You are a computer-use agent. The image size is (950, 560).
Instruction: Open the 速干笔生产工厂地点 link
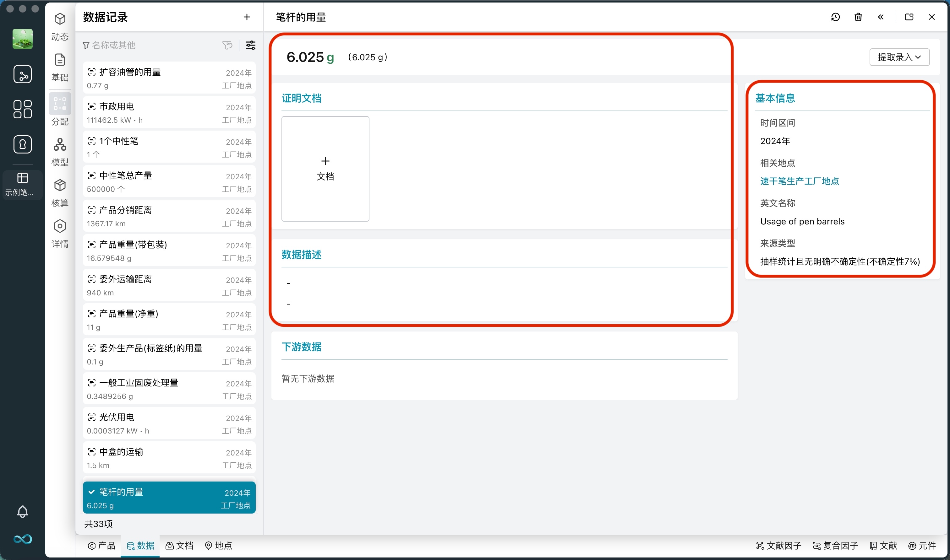(799, 181)
